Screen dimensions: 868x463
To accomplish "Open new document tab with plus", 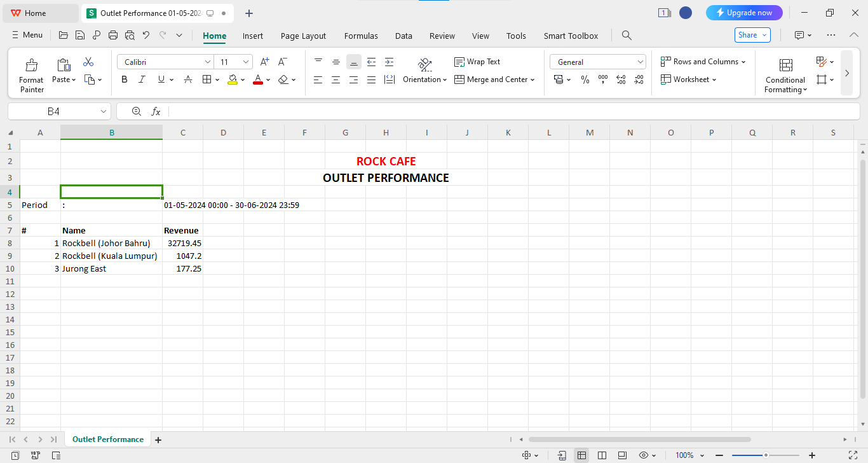I will click(x=249, y=13).
